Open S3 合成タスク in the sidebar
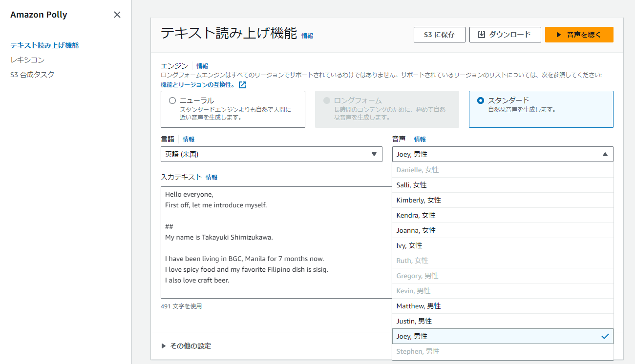Image resolution: width=635 pixels, height=364 pixels. click(x=32, y=75)
